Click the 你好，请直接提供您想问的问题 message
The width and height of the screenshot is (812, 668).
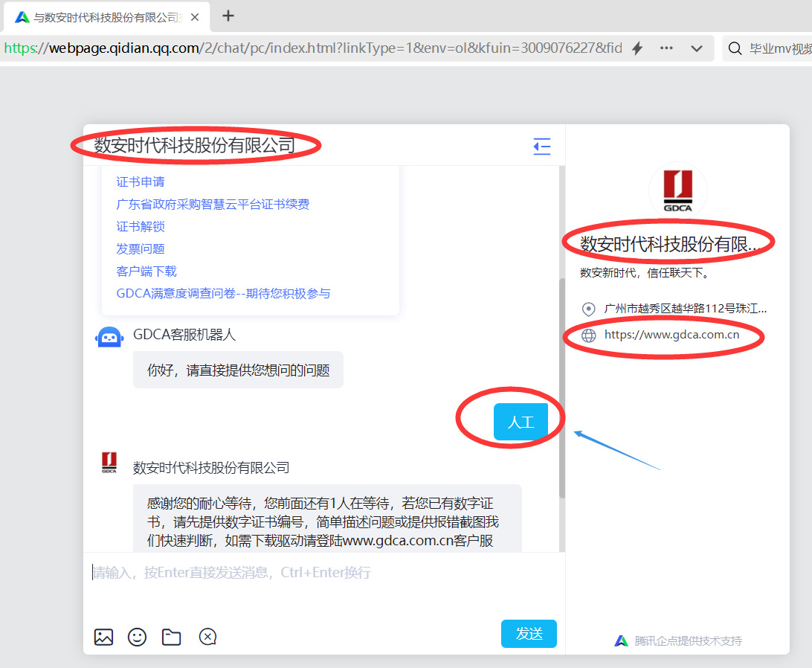pyautogui.click(x=238, y=370)
